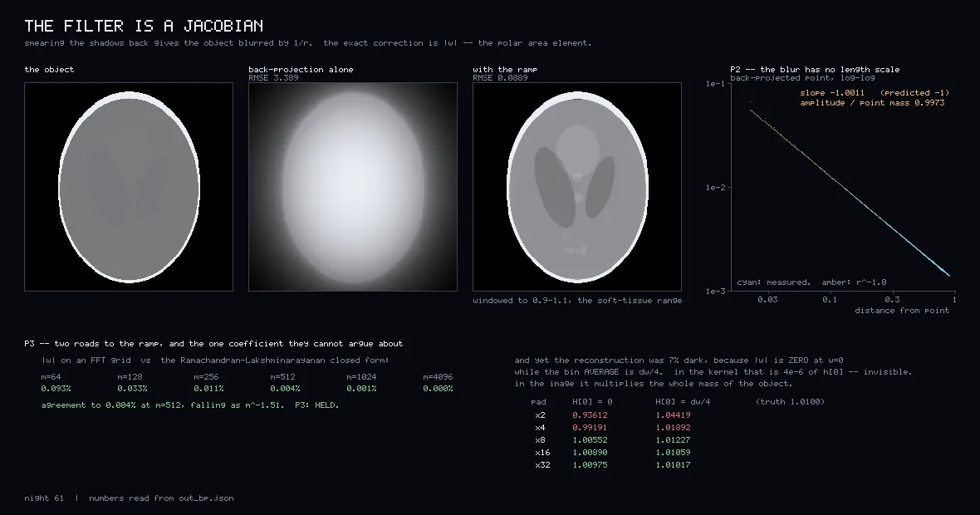Click the truth 1.0100 label
980x515 pixels.
click(790, 402)
